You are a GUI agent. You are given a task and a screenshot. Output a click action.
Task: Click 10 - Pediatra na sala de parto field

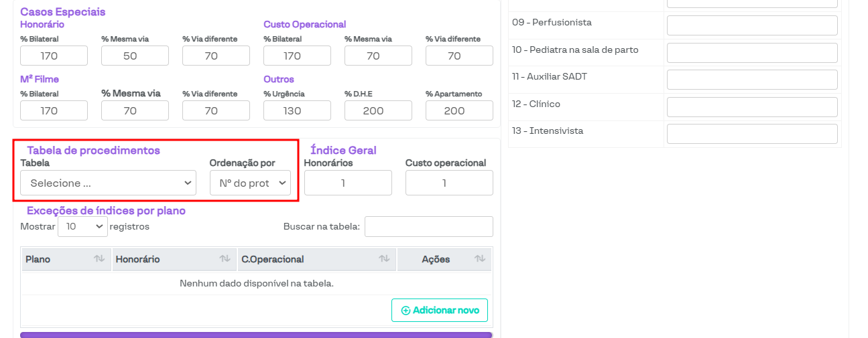coord(752,53)
